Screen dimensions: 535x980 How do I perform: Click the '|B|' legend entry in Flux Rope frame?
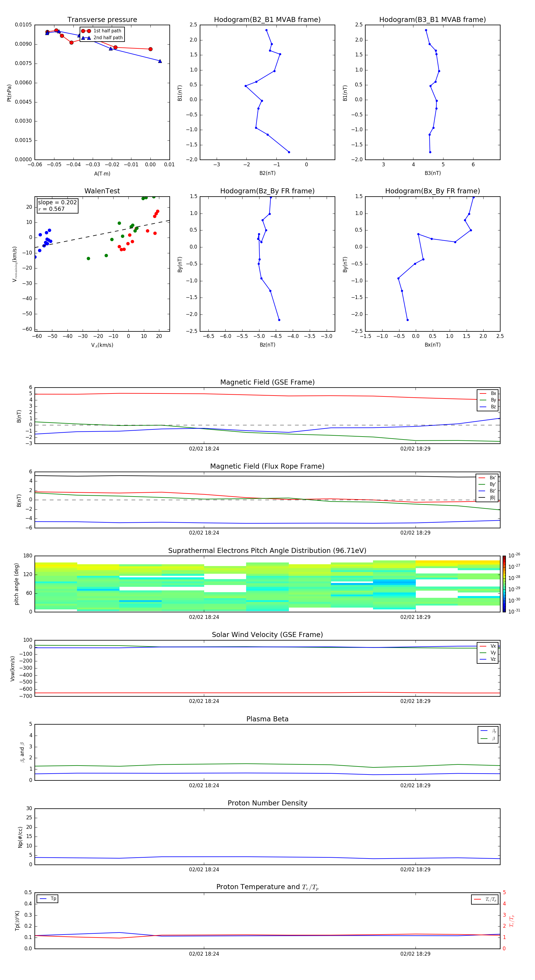click(487, 498)
